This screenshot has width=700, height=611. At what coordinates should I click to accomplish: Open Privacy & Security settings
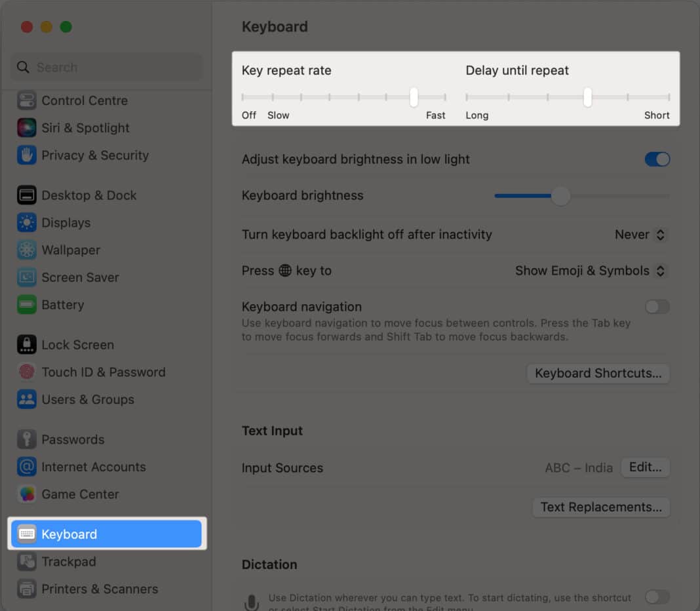(x=94, y=155)
